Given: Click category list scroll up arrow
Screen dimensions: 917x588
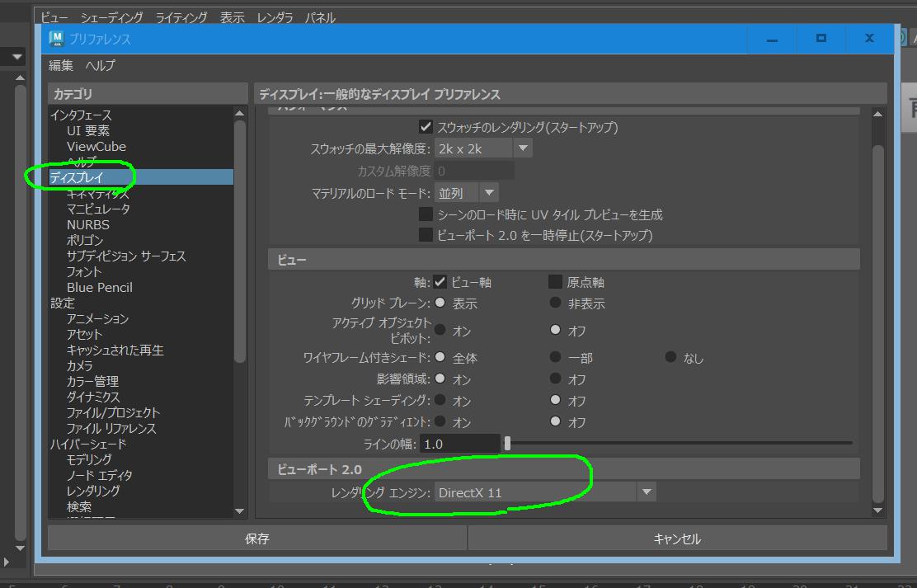Looking at the screenshot, I should (x=239, y=113).
